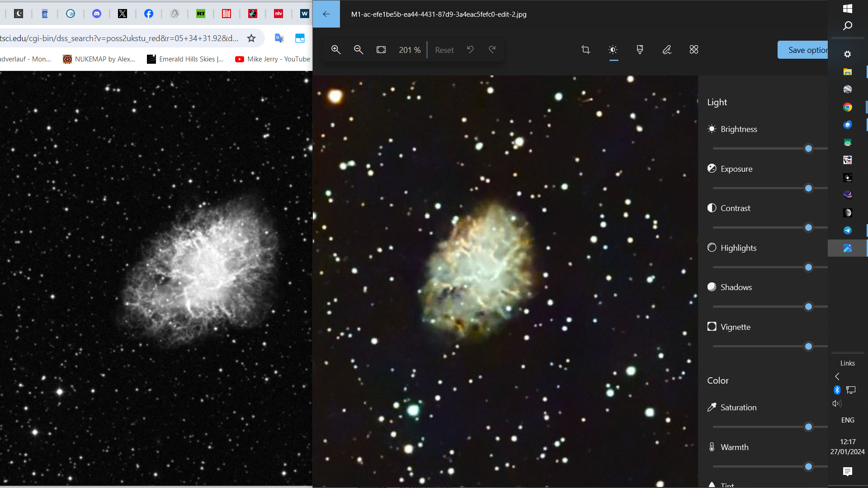This screenshot has height=488, width=868.
Task: Click the Crab Nebula DSS image in Chrome
Action: (x=156, y=278)
